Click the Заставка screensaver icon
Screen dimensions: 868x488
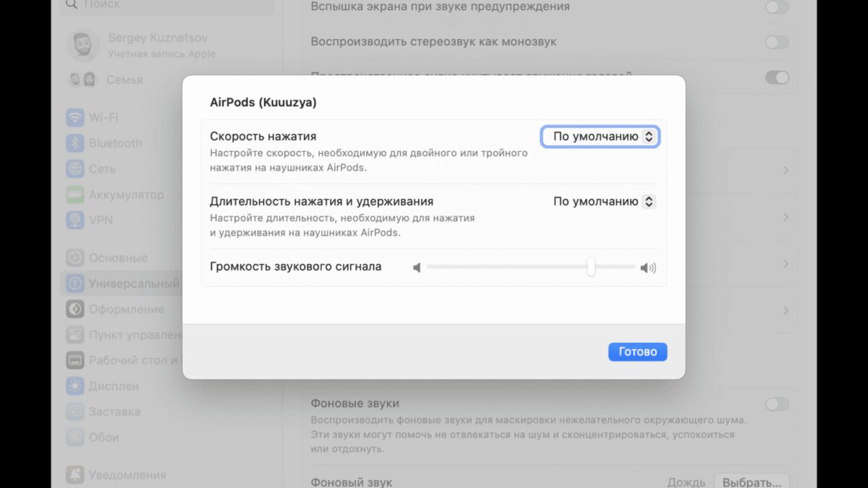tap(75, 411)
